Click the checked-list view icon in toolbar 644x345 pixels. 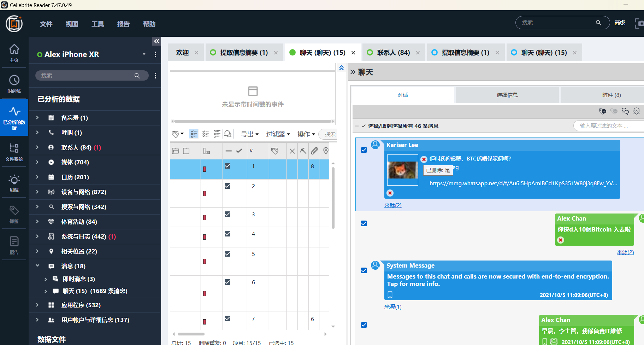coord(206,134)
